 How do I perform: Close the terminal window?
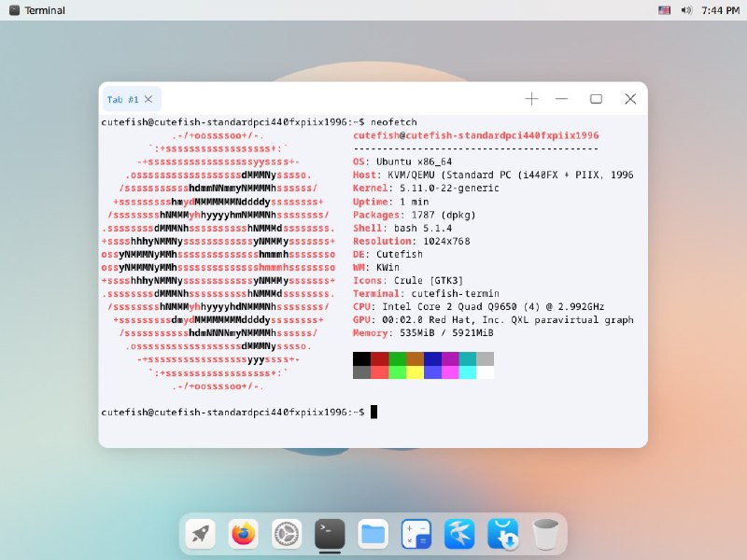[x=630, y=99]
